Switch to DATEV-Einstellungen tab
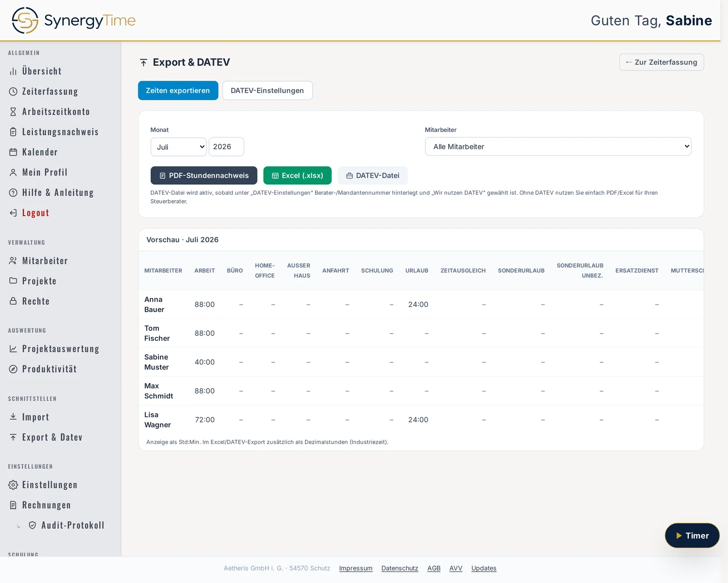This screenshot has height=583, width=728. click(x=267, y=91)
